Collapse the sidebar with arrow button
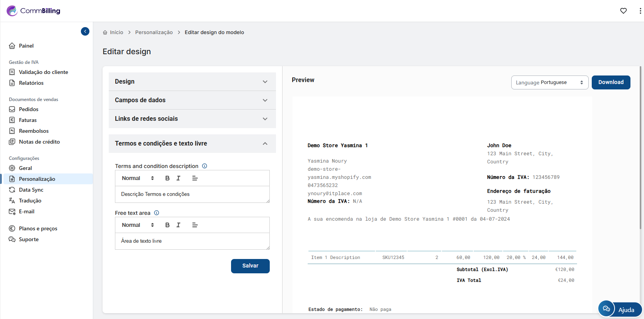The height and width of the screenshot is (319, 644). pyautogui.click(x=85, y=31)
